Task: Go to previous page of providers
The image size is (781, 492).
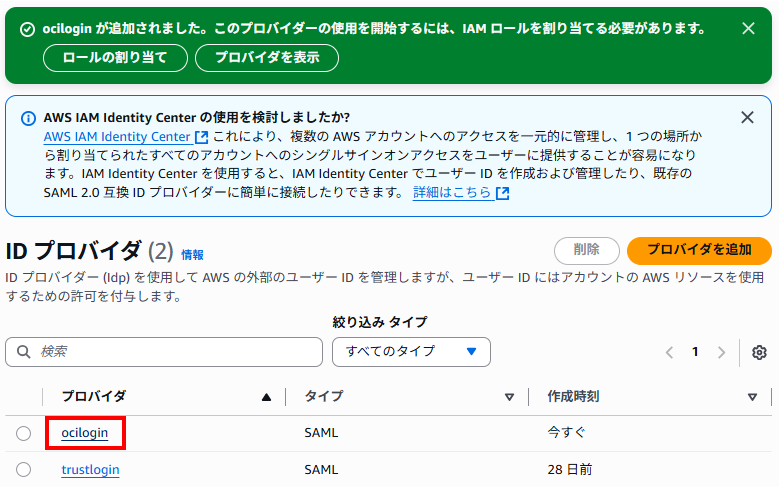Action: tap(670, 352)
